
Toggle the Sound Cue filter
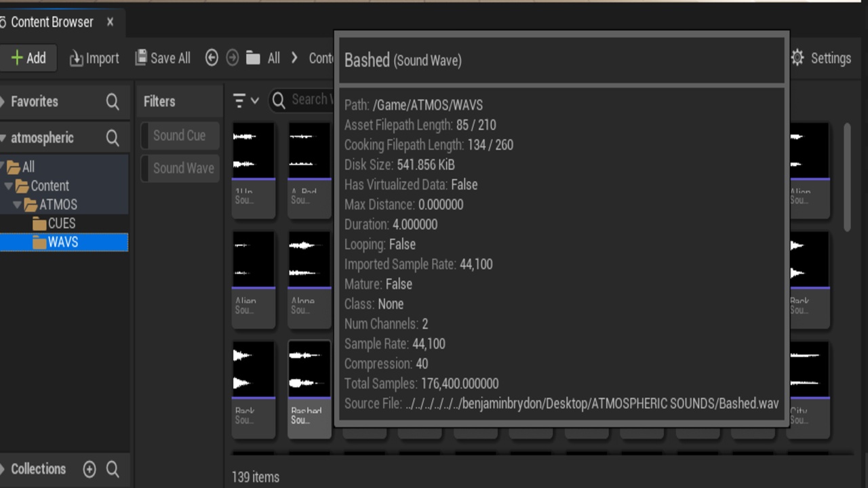coord(180,136)
